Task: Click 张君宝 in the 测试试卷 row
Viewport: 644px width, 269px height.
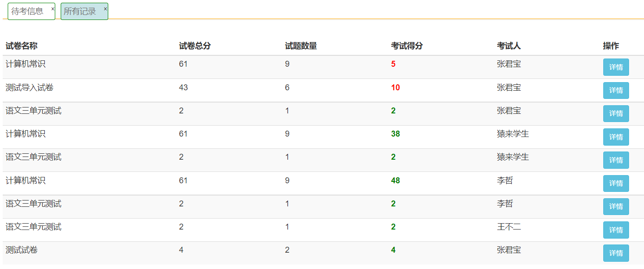Action: pyautogui.click(x=509, y=250)
